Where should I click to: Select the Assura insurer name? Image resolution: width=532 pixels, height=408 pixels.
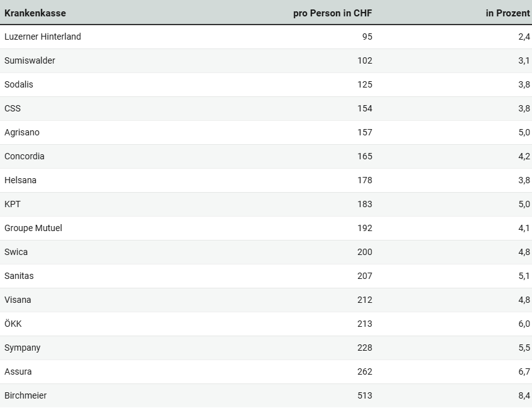point(18,371)
